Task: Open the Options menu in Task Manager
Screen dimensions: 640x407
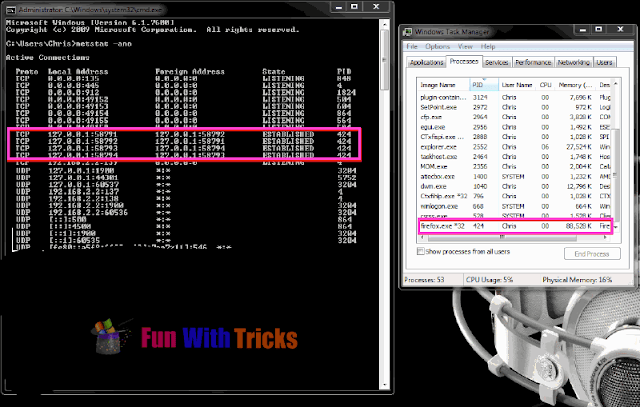Action: click(x=438, y=47)
